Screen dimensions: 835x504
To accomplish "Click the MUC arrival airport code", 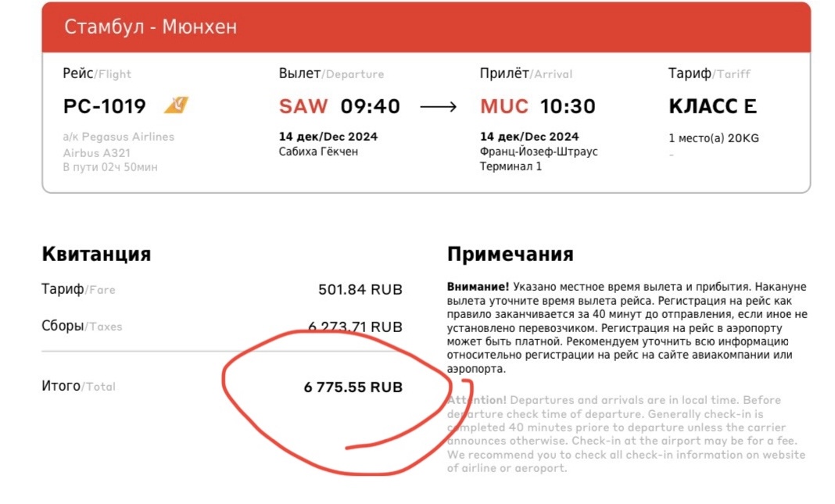I will (504, 106).
